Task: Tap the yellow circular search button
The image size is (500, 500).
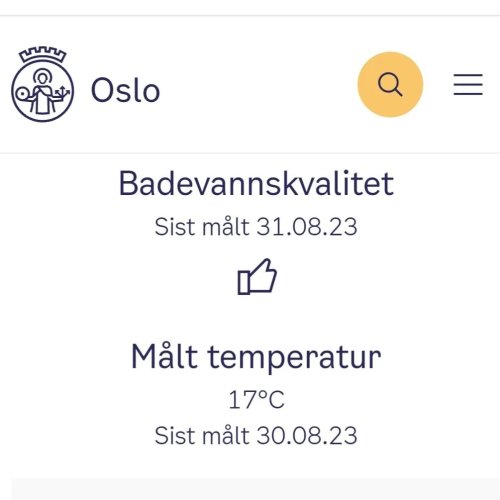Action: tap(390, 85)
